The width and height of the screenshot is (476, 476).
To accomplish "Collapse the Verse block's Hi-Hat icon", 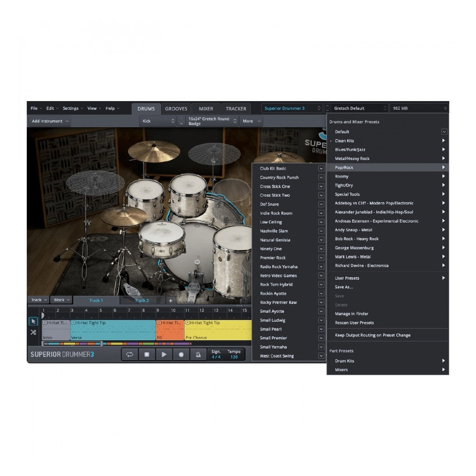I will pos(73,323).
